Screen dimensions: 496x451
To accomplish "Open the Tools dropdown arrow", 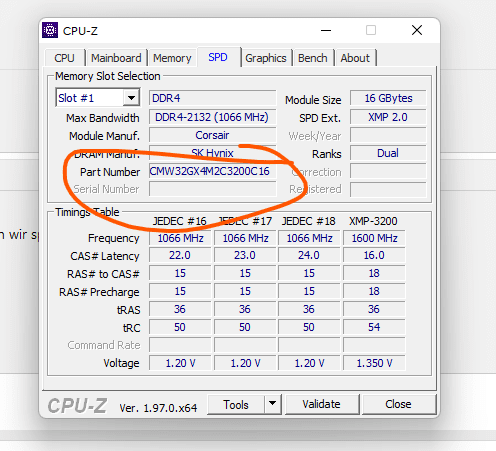I will pos(272,404).
